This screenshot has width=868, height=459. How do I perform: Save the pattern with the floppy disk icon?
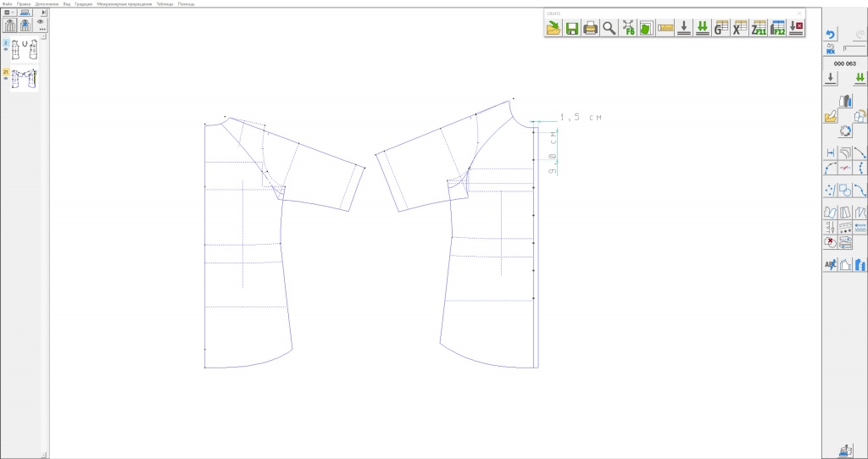click(x=572, y=28)
